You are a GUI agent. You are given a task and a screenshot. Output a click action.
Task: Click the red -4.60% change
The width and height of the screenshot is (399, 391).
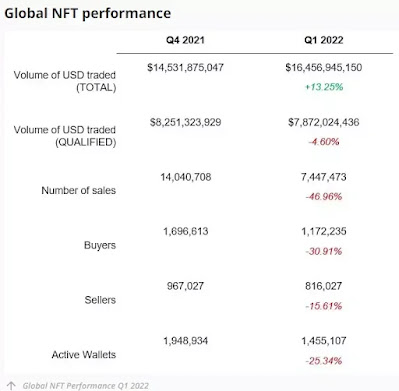pyautogui.click(x=324, y=142)
